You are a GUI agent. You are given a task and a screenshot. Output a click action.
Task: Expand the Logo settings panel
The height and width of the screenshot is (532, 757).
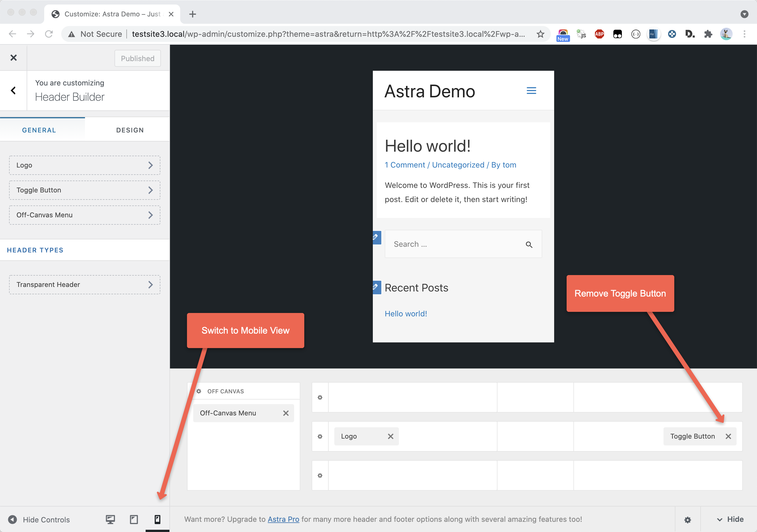pyautogui.click(x=84, y=165)
